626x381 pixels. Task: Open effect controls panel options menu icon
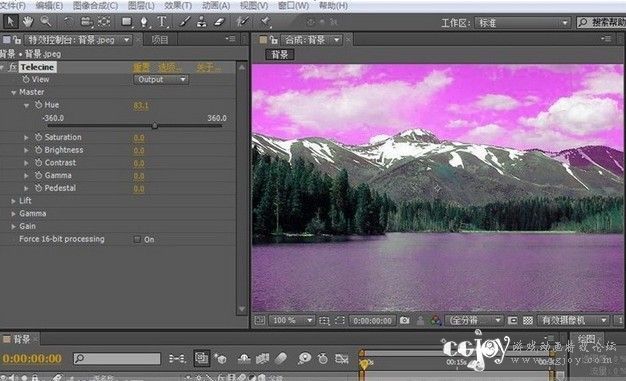231,39
